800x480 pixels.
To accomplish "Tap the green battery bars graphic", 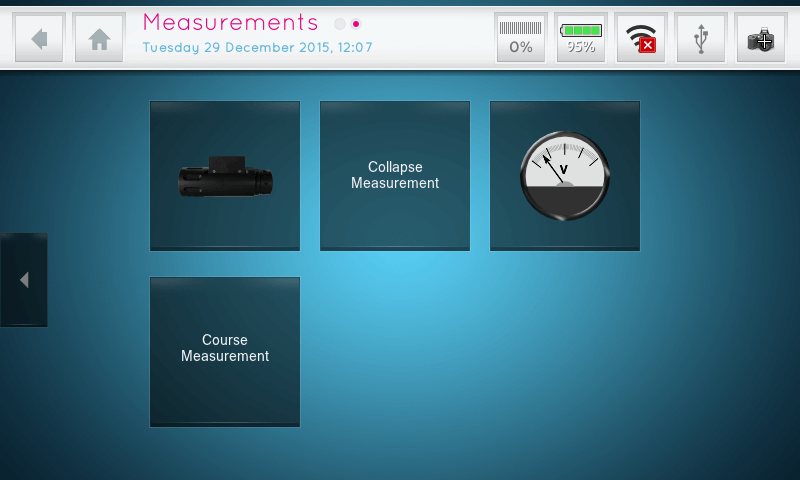I will pos(581,30).
